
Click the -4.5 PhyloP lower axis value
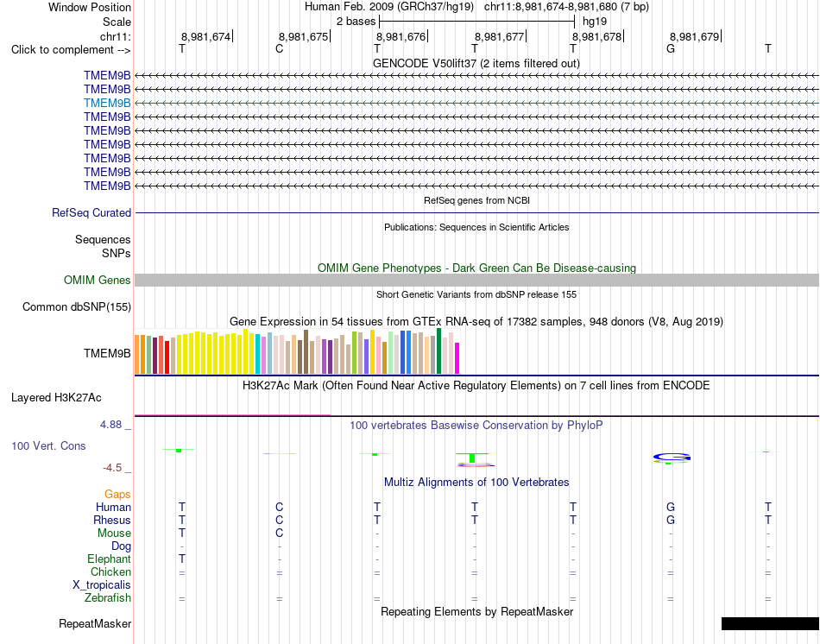112,468
